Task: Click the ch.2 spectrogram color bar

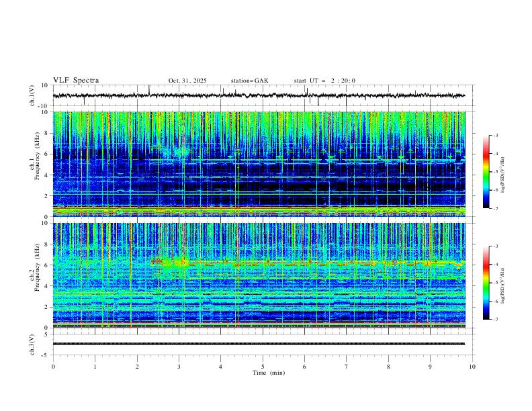Action: pos(486,283)
